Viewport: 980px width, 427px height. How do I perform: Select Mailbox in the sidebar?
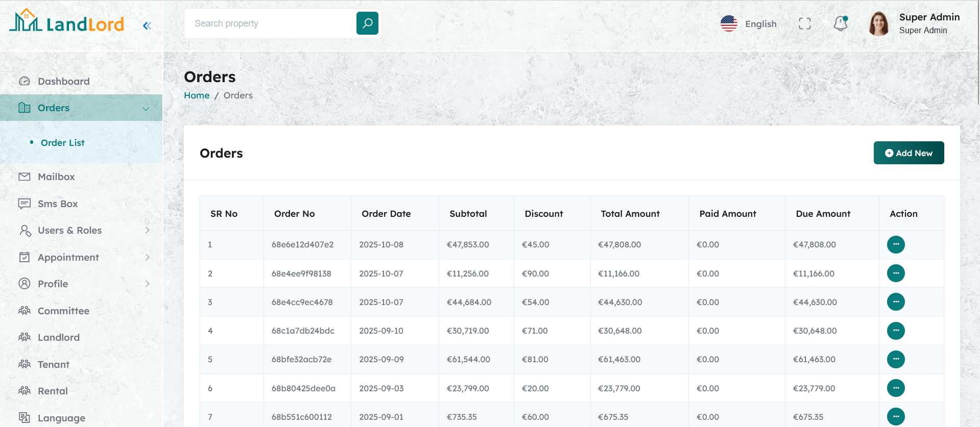coord(56,177)
